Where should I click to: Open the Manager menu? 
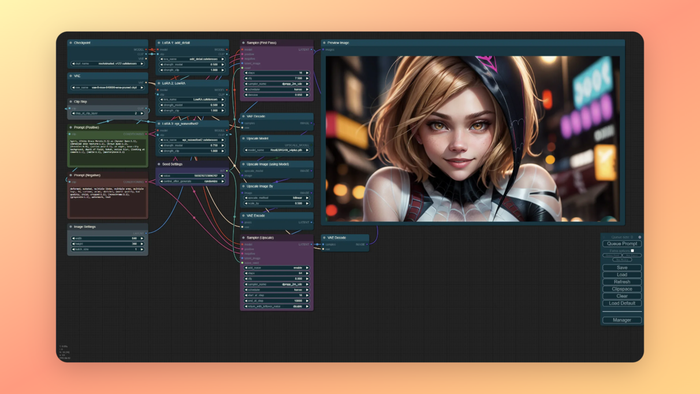click(622, 320)
